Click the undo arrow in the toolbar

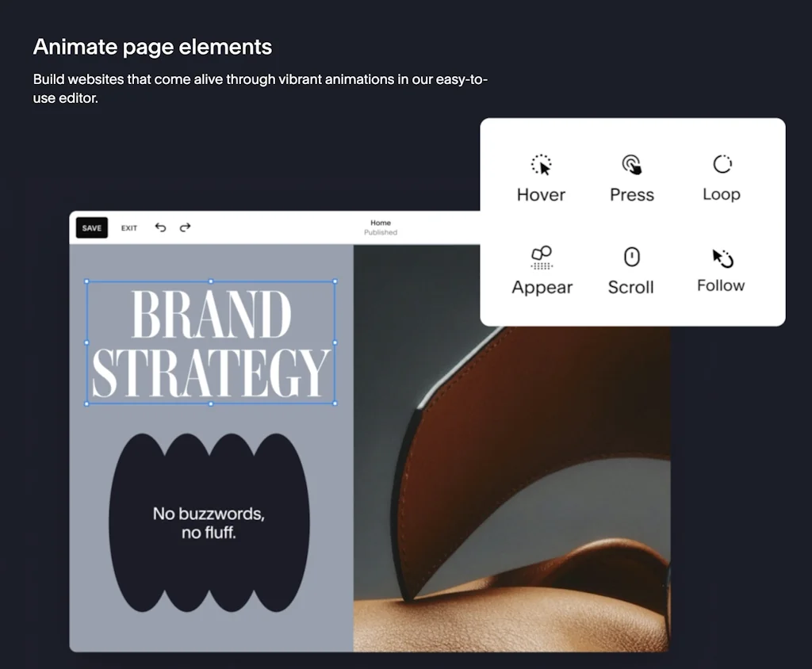(161, 227)
